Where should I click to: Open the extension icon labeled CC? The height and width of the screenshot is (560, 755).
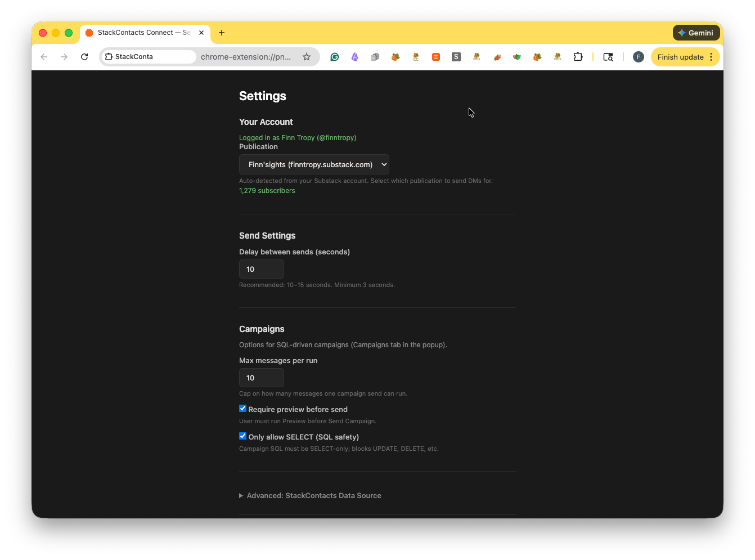pyautogui.click(x=416, y=57)
